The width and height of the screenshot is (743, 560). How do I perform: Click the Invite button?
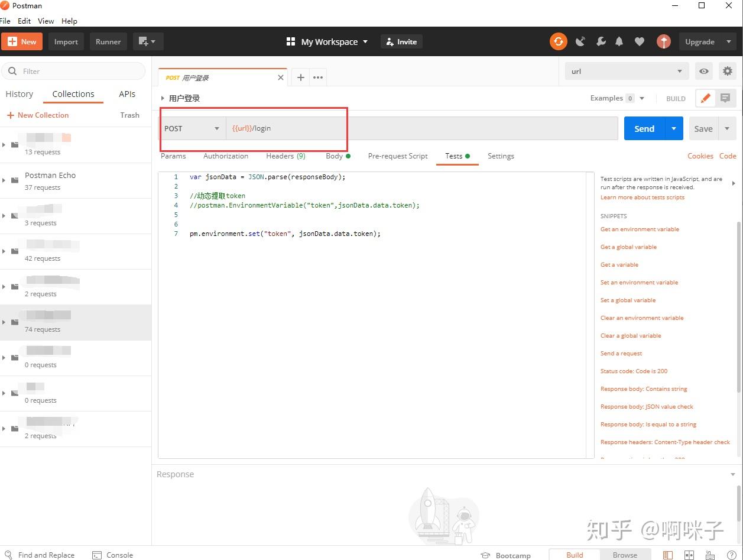tap(402, 41)
